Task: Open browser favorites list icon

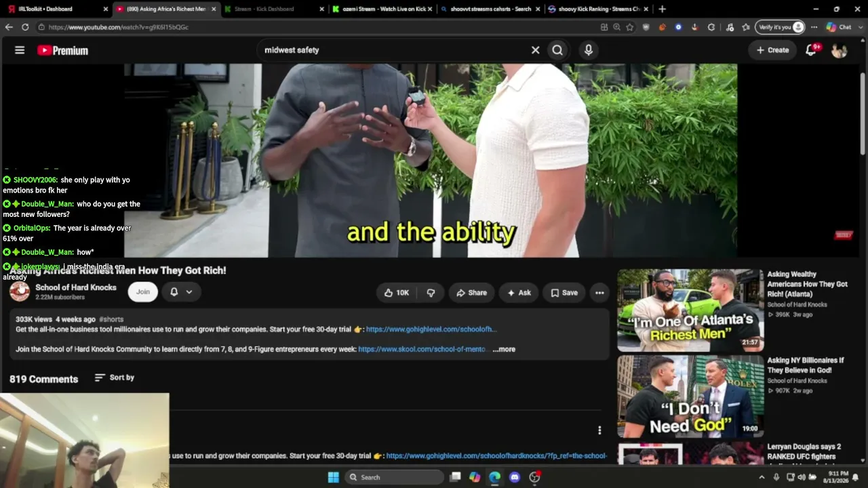Action: pos(746,27)
